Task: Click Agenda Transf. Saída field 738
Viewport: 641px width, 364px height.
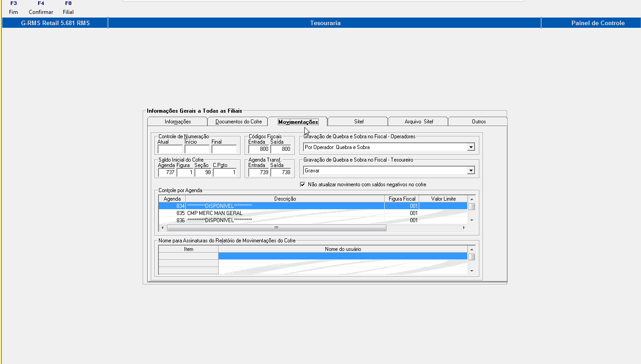Action: [x=281, y=172]
